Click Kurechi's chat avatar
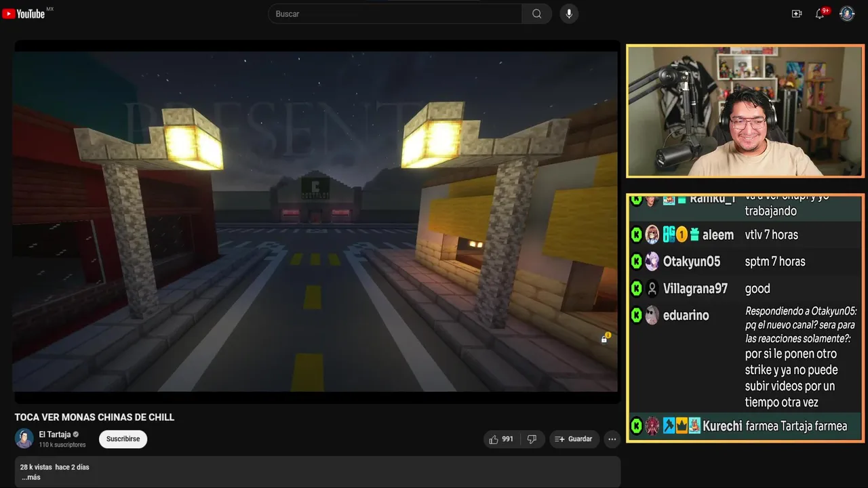 652,426
